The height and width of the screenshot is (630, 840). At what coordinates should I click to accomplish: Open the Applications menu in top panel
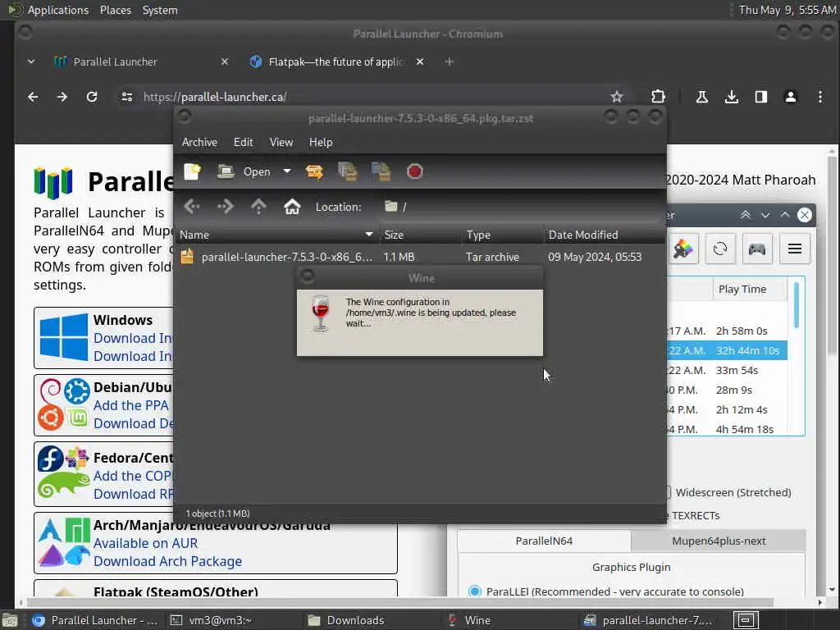58,10
